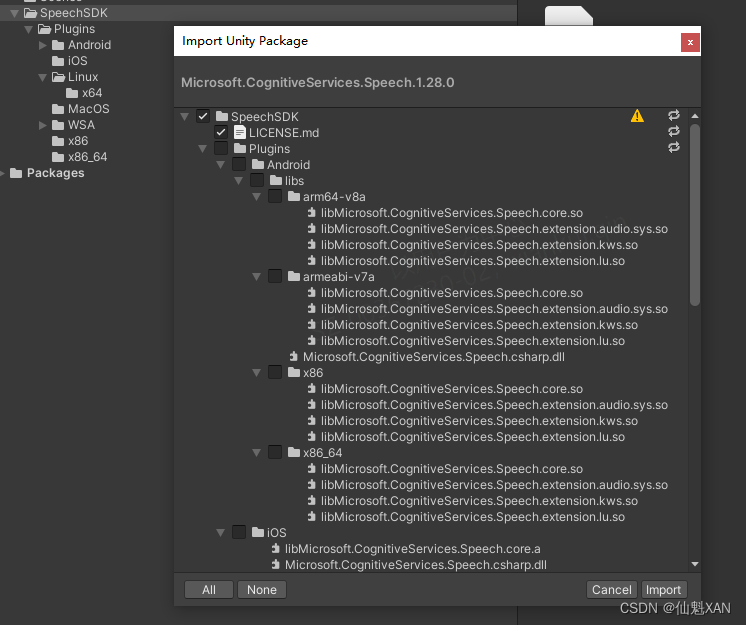Screen dimensions: 746x625
Task: Click the SpeechSDK folder icon in import dialog
Action: (x=222, y=116)
